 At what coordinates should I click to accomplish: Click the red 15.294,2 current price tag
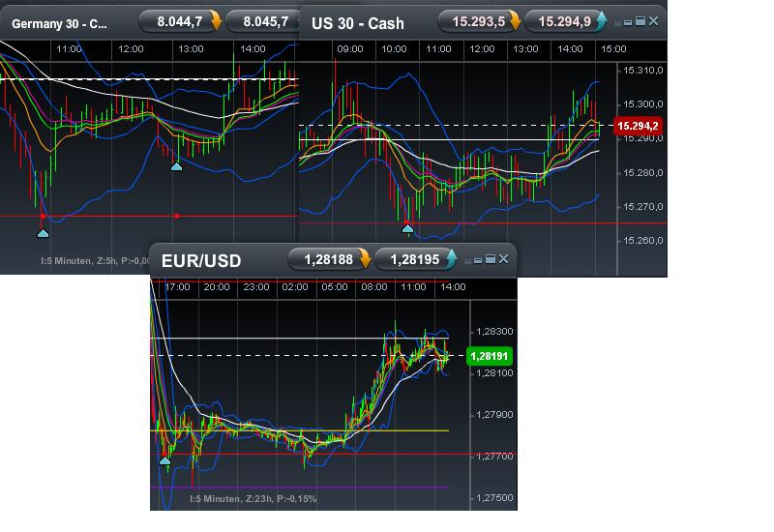(x=638, y=126)
